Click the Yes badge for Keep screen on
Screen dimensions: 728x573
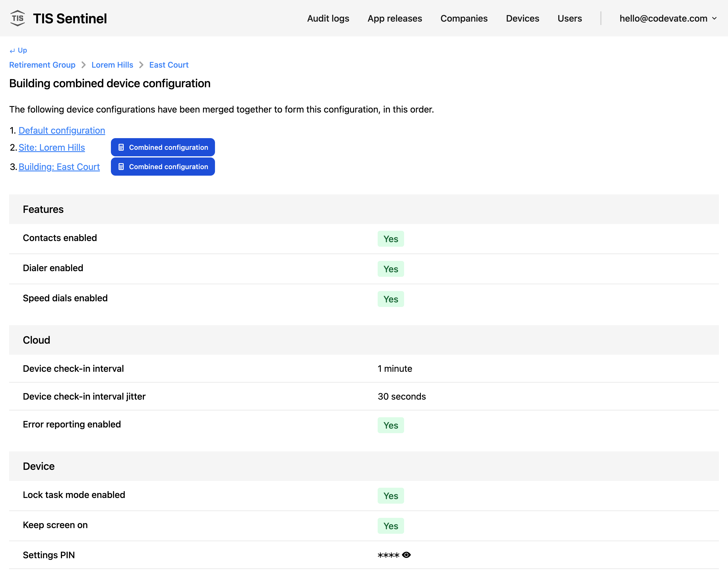[x=391, y=526]
